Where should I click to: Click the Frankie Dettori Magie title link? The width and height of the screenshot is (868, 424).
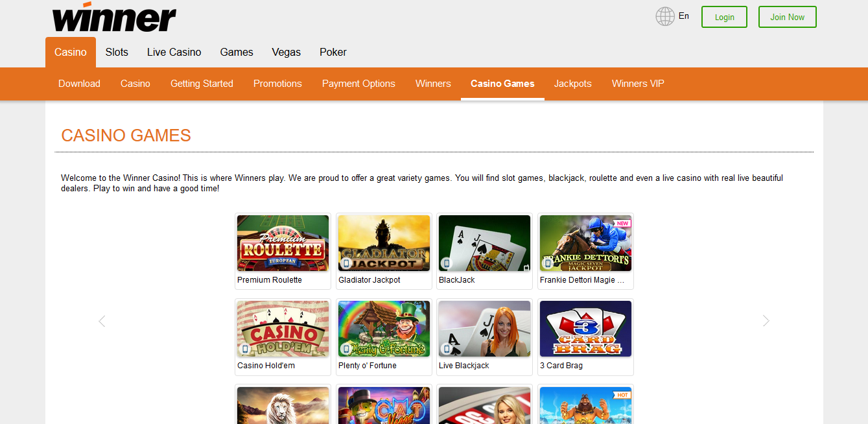click(x=582, y=280)
